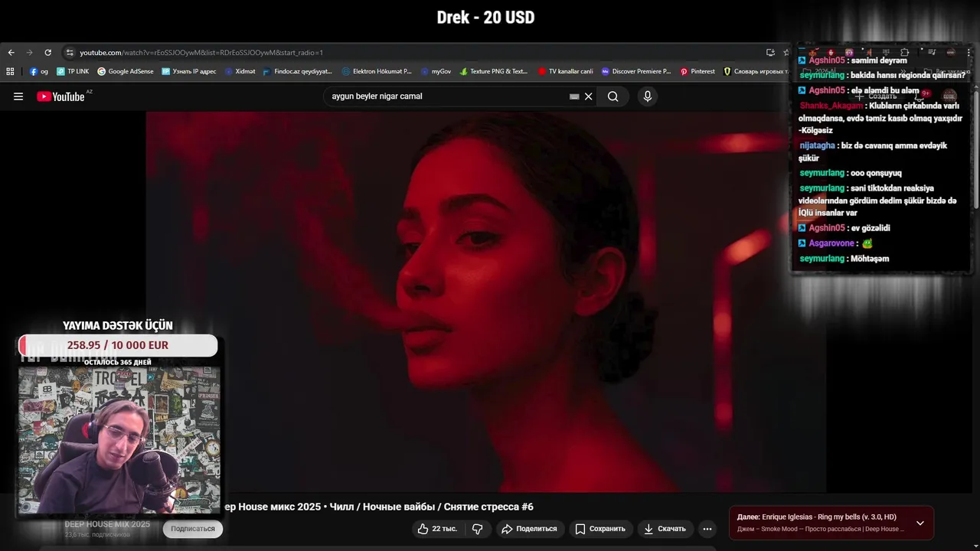This screenshot has width=980, height=551.
Task: Clear the search query with the X icon
Action: [x=589, y=96]
